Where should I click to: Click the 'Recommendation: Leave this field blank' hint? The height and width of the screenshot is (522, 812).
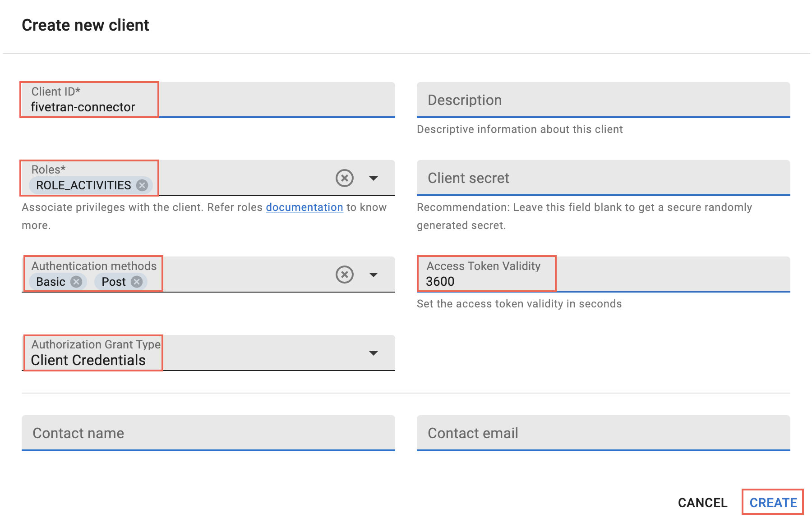coord(584,216)
